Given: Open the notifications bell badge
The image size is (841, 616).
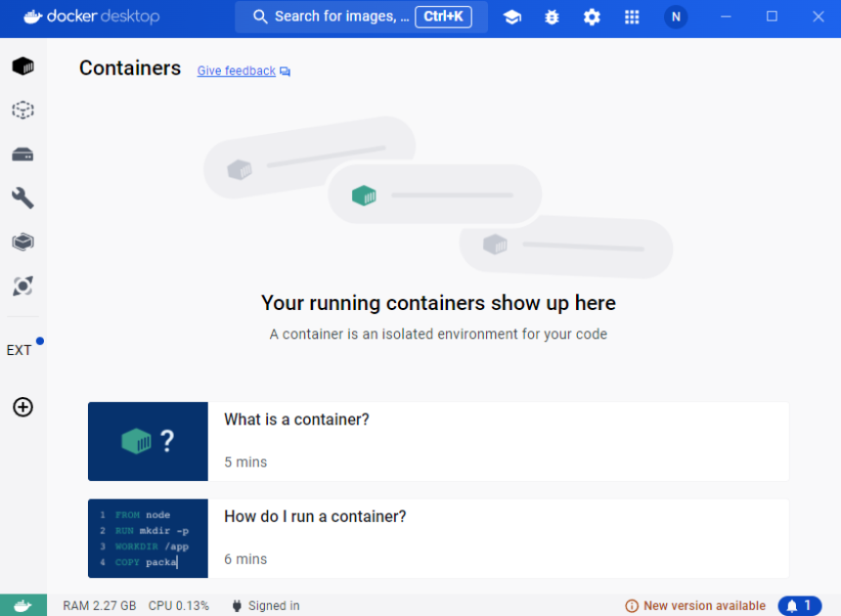Looking at the screenshot, I should 800,606.
